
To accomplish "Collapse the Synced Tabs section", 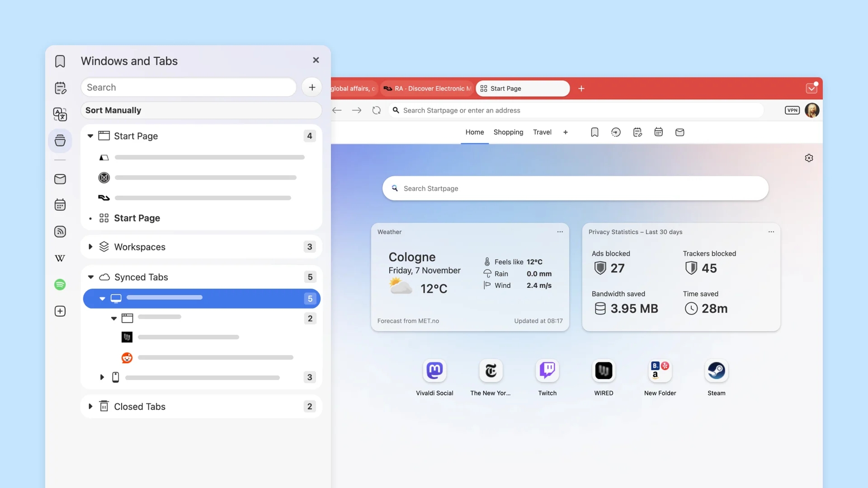I will click(90, 277).
